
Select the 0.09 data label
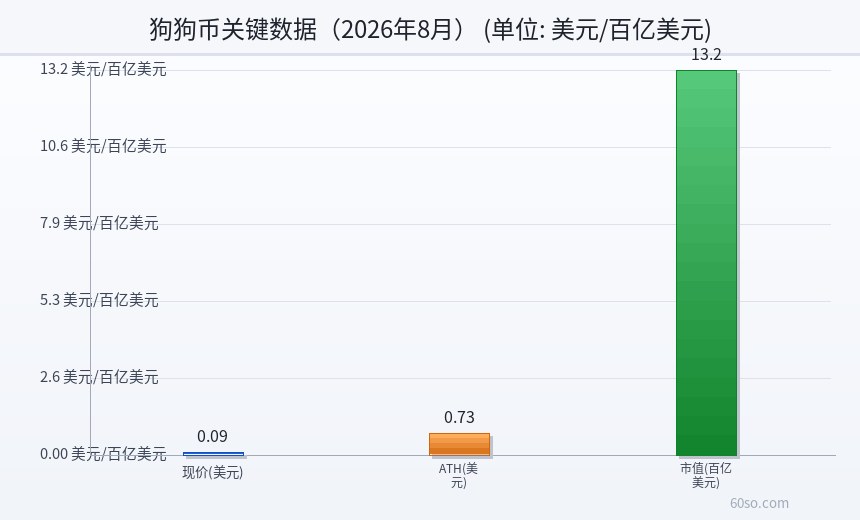click(x=212, y=436)
